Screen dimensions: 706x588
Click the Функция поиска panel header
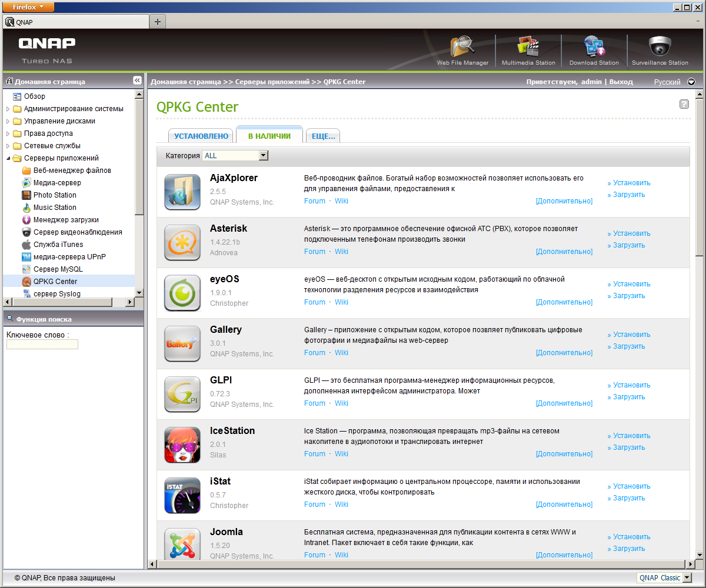click(73, 319)
